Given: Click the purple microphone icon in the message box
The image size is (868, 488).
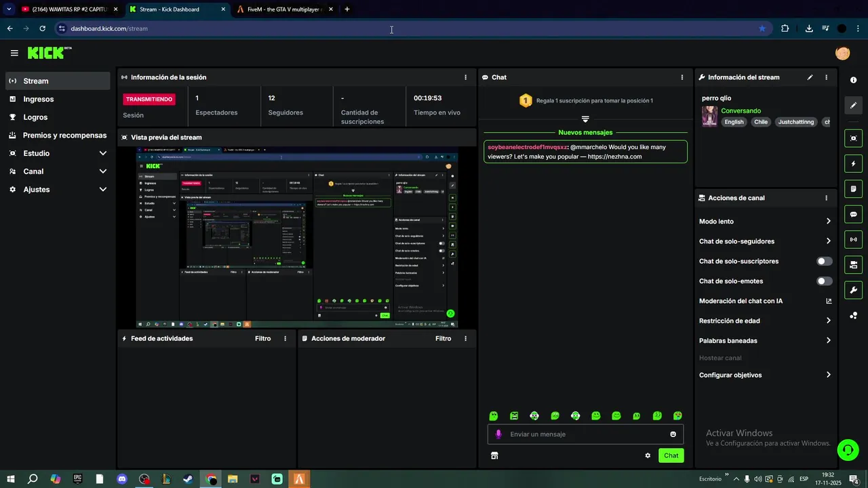Looking at the screenshot, I should point(498,434).
